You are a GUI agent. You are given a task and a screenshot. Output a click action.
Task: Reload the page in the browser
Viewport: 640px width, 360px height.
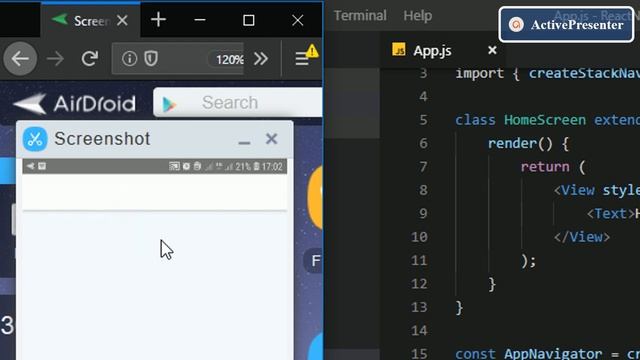pyautogui.click(x=90, y=59)
